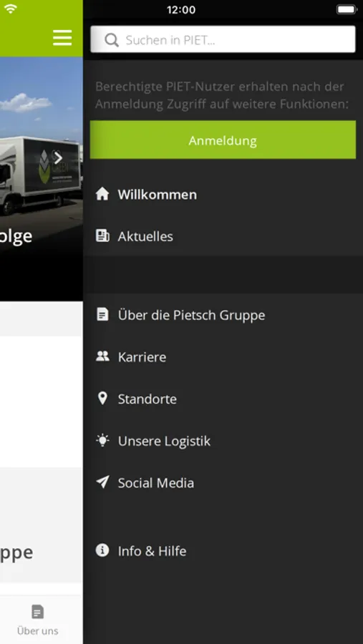The height and width of the screenshot is (644, 363).
Task: Tap the battery status icon
Action: (x=346, y=9)
